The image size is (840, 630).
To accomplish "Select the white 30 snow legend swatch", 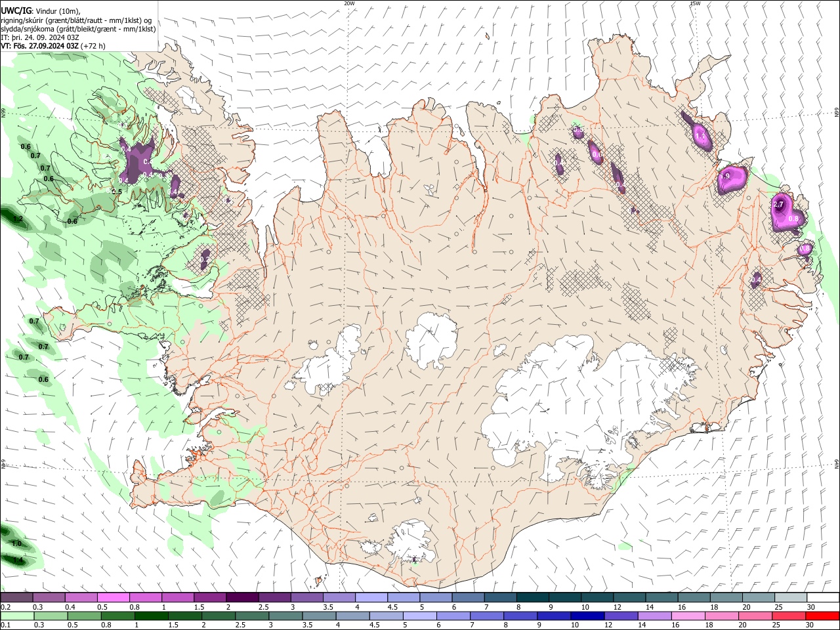I will pos(822,597).
